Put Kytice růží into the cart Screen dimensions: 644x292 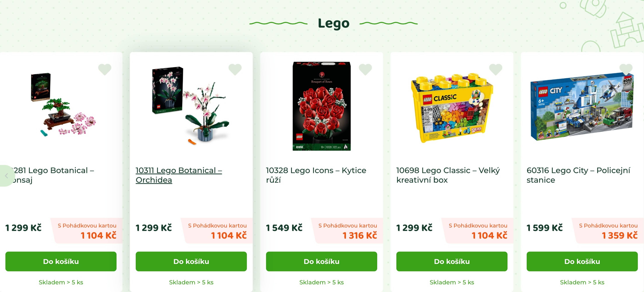[321, 261]
